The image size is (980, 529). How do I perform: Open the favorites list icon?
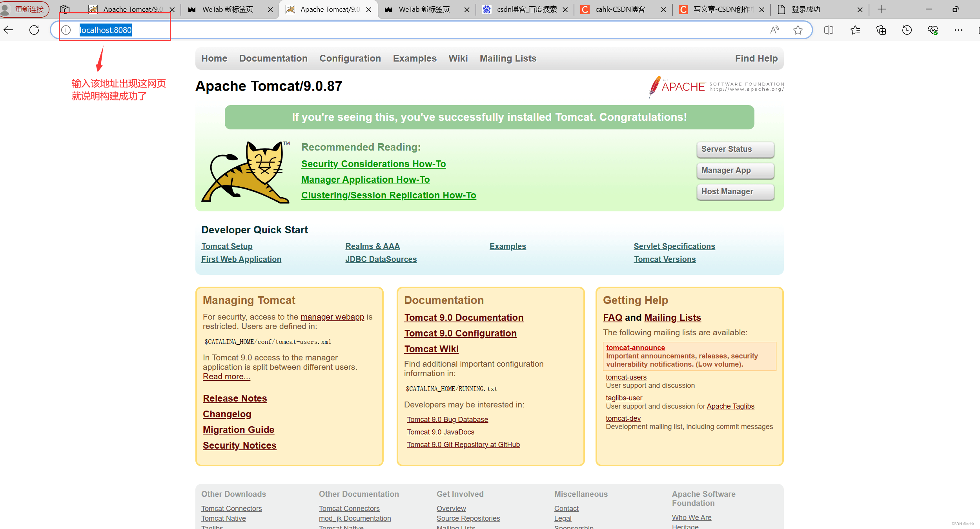coord(855,30)
